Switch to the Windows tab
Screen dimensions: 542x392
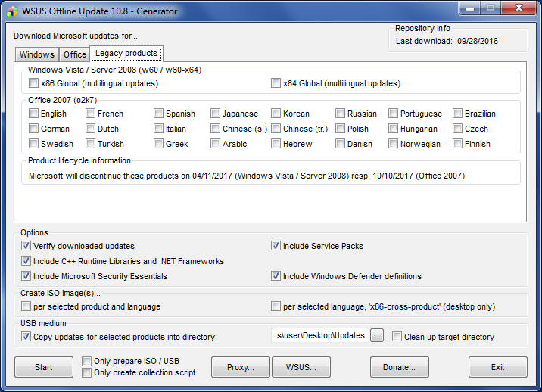click(x=36, y=54)
